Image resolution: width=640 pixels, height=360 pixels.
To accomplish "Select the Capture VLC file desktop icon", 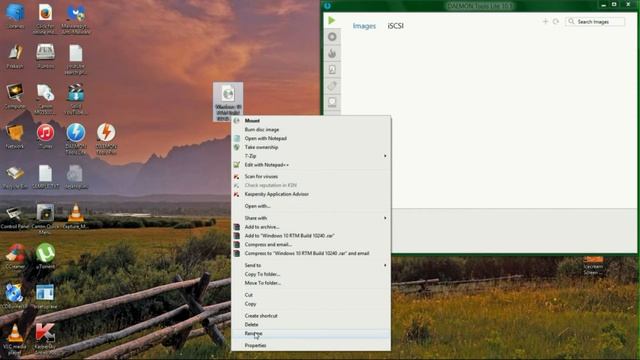I will [76, 216].
